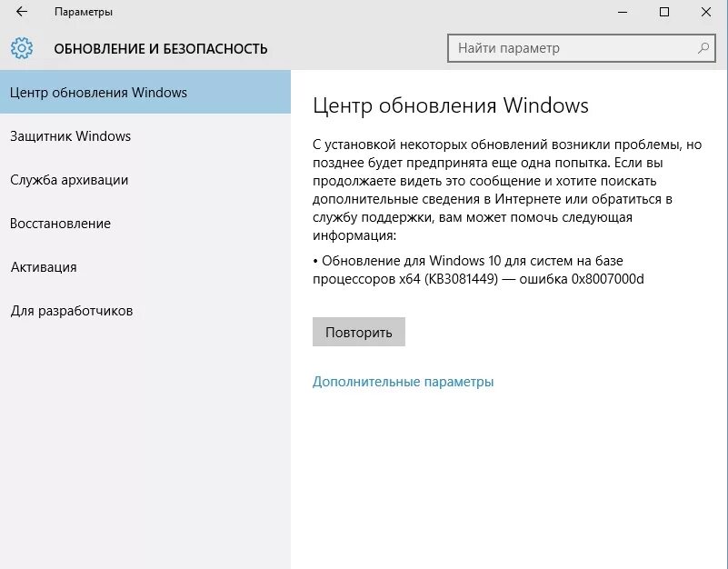Viewport: 728px width, 569px height.
Task: Go to Восстановление section
Action: click(x=145, y=224)
